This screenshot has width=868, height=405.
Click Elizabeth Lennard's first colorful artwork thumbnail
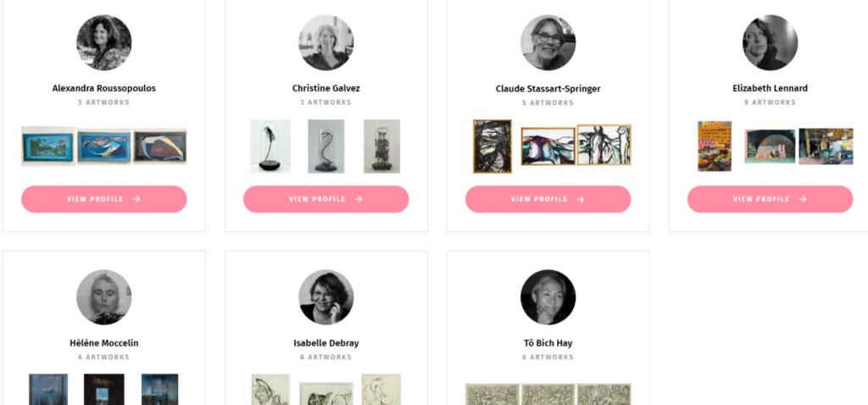coord(715,146)
